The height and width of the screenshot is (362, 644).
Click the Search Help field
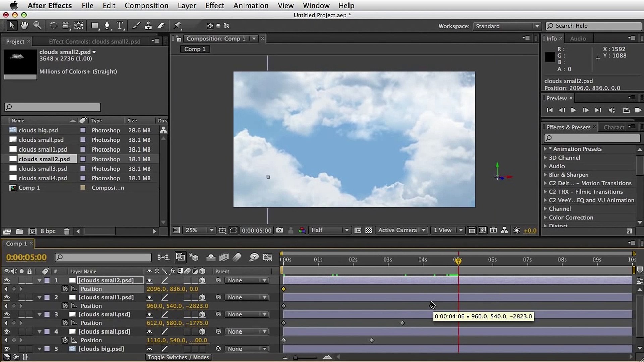coord(594,26)
